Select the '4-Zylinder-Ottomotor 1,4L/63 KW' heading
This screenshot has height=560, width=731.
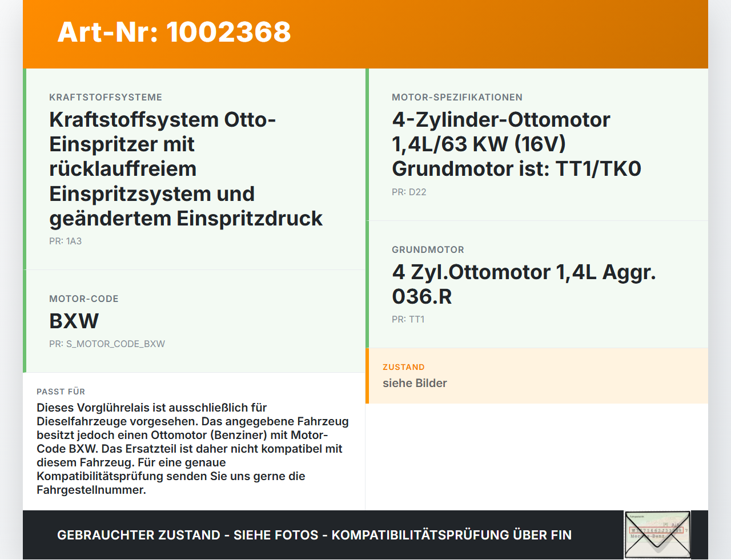[517, 144]
